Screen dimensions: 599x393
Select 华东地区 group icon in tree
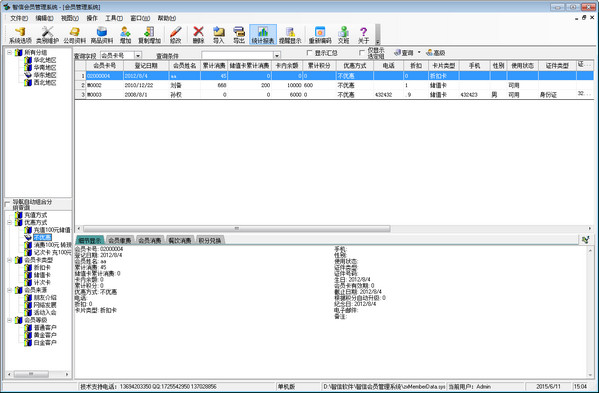(28, 75)
